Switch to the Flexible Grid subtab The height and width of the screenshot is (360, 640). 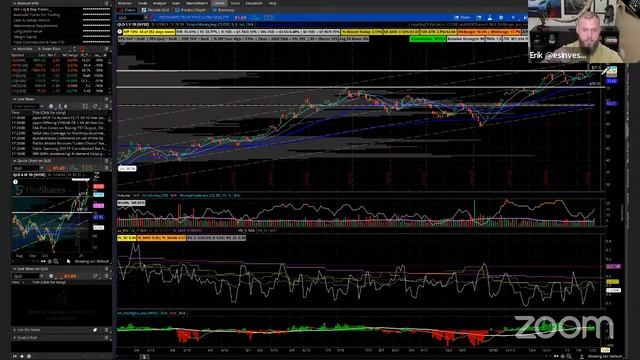click(x=155, y=10)
